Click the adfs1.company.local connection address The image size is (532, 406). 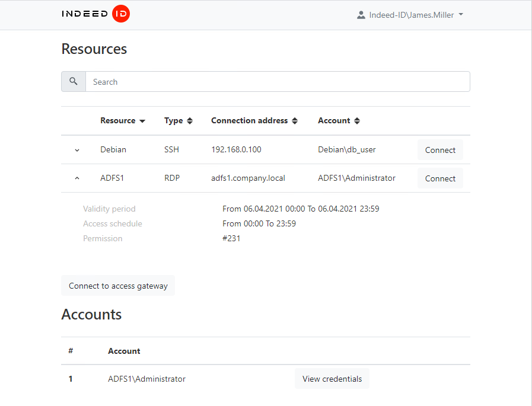(x=248, y=178)
